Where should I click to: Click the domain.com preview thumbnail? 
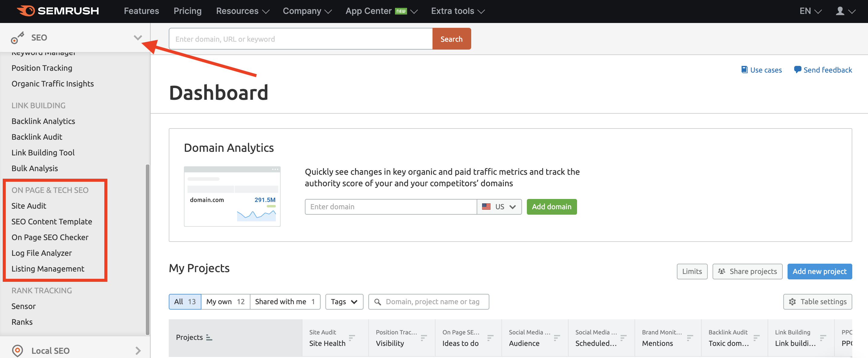232,196
